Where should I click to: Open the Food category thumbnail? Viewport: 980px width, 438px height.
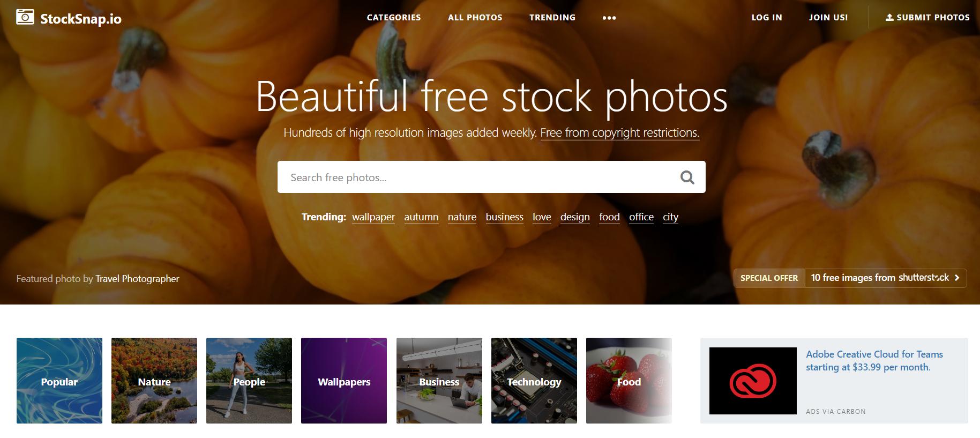[x=629, y=381]
